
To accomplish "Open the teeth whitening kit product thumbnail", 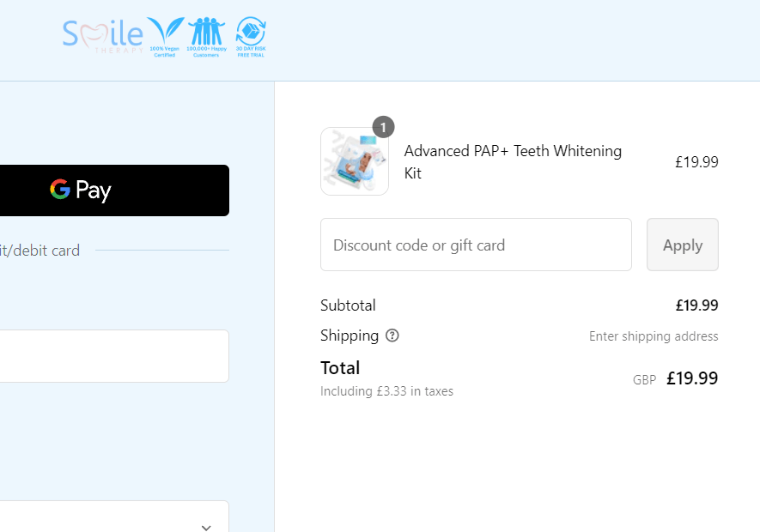I will tap(354, 162).
